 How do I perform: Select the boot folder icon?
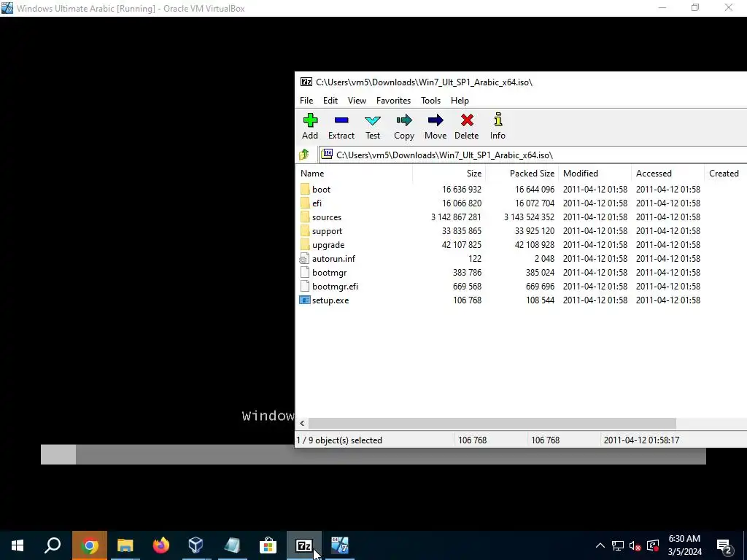[x=305, y=190]
